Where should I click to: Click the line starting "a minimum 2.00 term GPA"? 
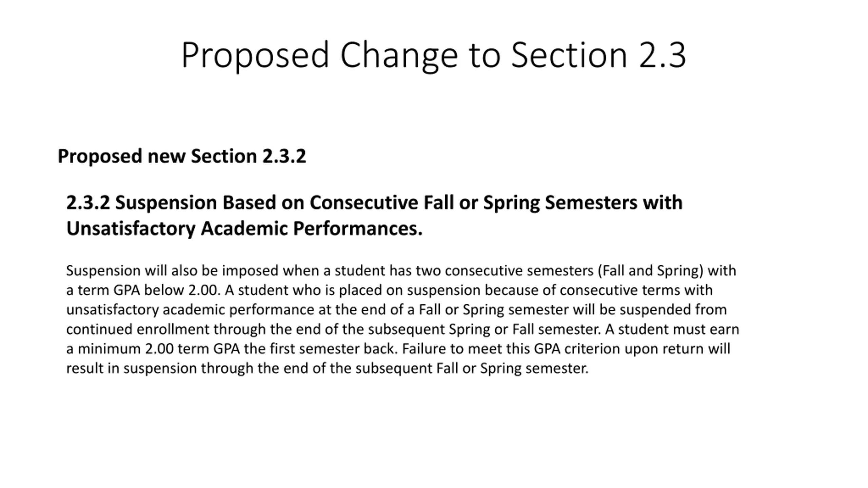398,349
